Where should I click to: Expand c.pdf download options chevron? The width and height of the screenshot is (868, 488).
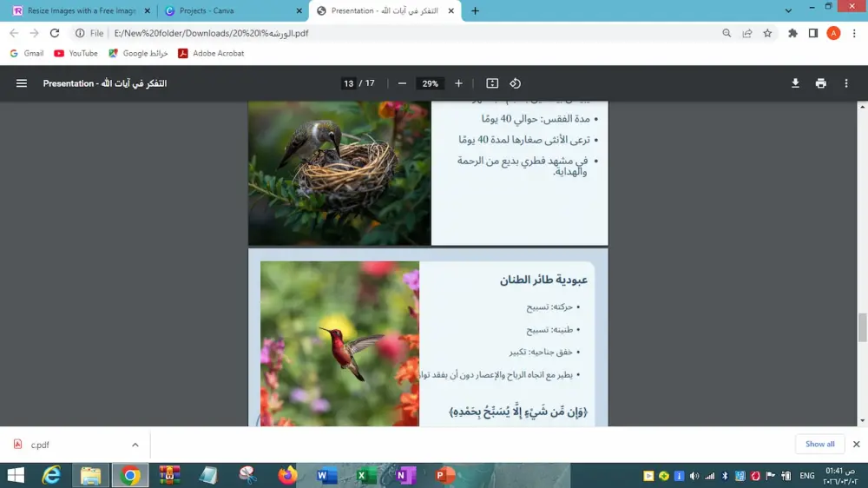tap(135, 445)
